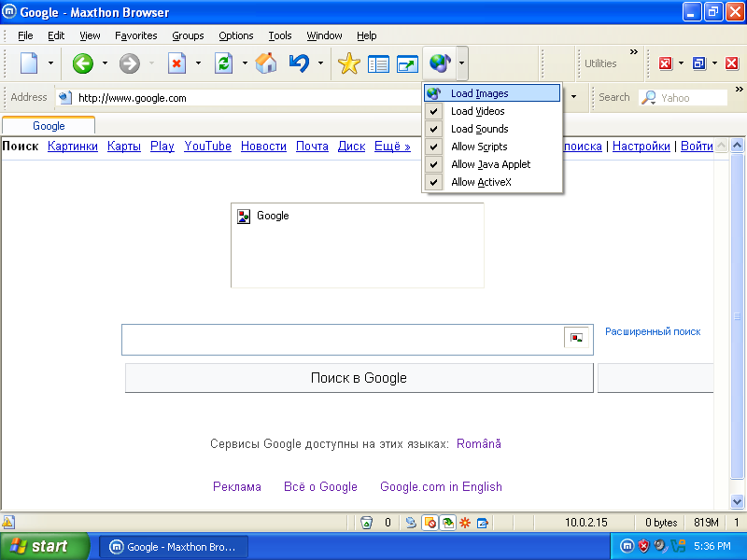Open the File menu

(x=25, y=35)
